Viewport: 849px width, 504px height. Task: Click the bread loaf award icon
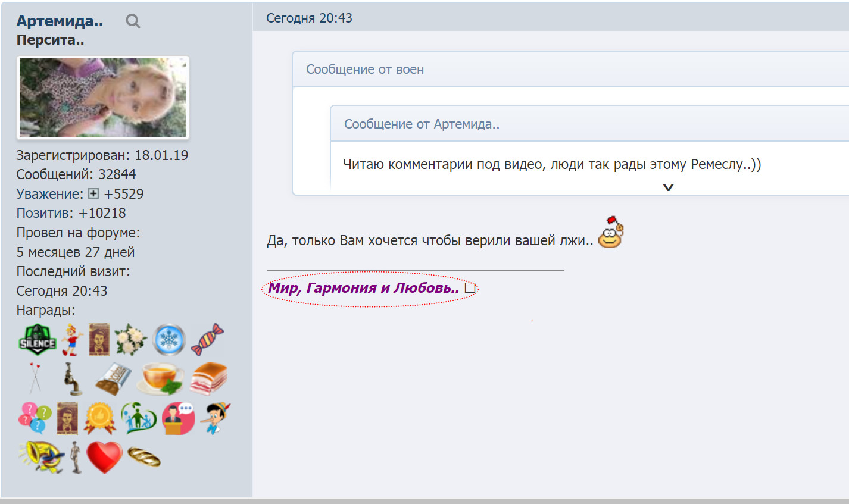tap(143, 457)
